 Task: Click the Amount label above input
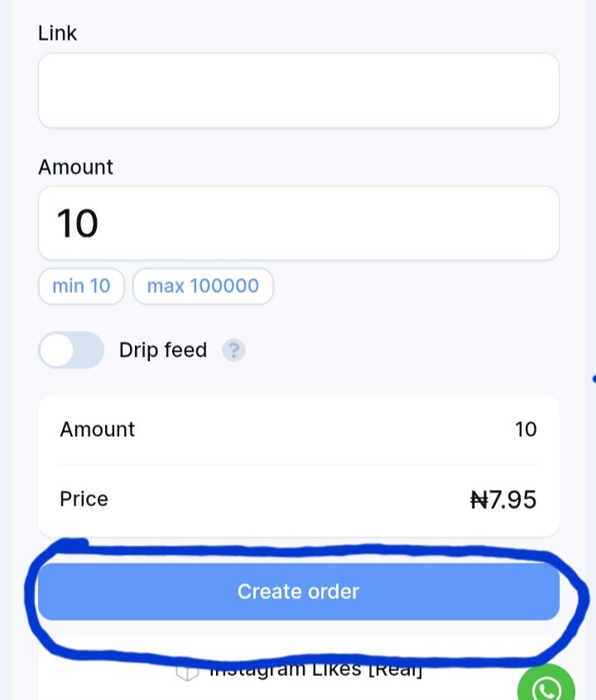click(x=75, y=167)
